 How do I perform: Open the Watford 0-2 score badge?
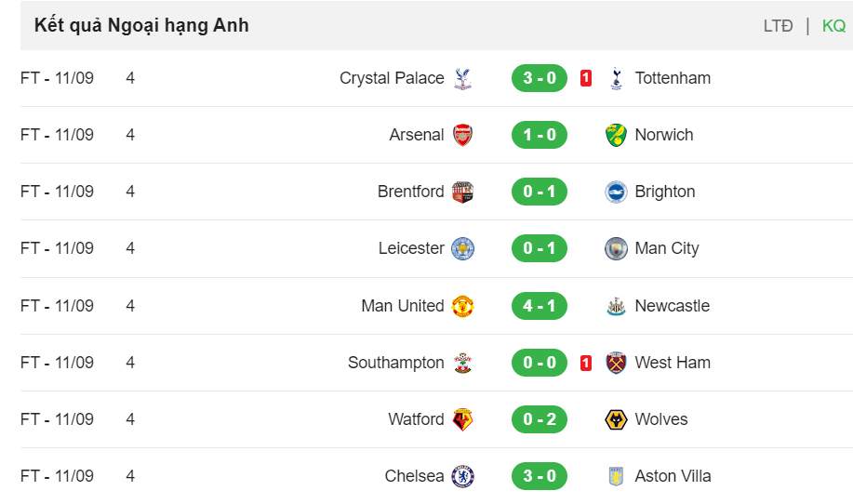coord(540,419)
